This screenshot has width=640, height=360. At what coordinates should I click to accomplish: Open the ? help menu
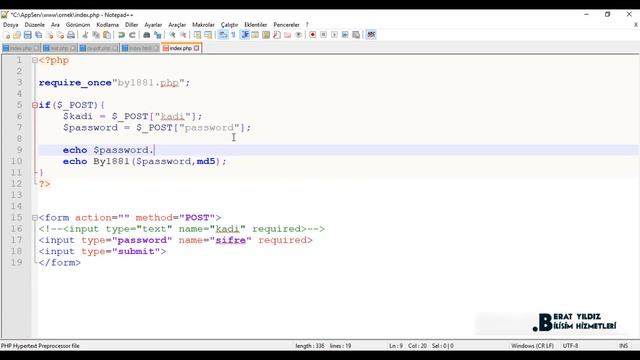[x=307, y=25]
